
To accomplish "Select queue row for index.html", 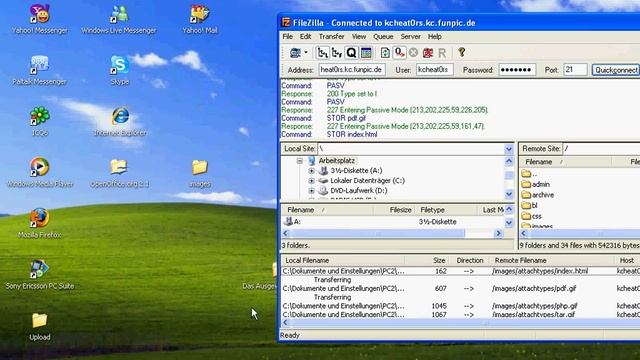I will tap(460, 271).
